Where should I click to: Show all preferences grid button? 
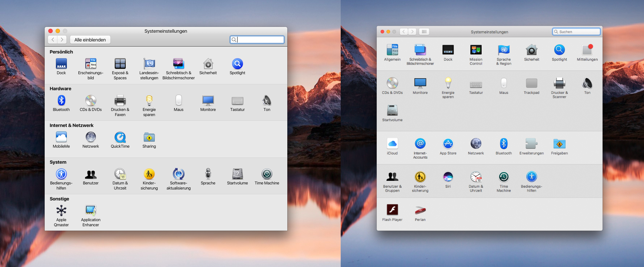tap(424, 32)
